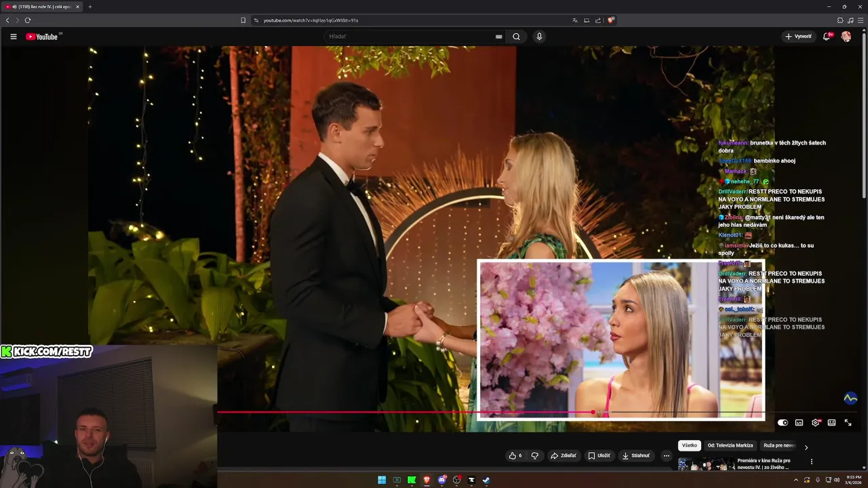The image size is (868, 488).
Task: Click the Zdieľať share button
Action: pyautogui.click(x=564, y=455)
